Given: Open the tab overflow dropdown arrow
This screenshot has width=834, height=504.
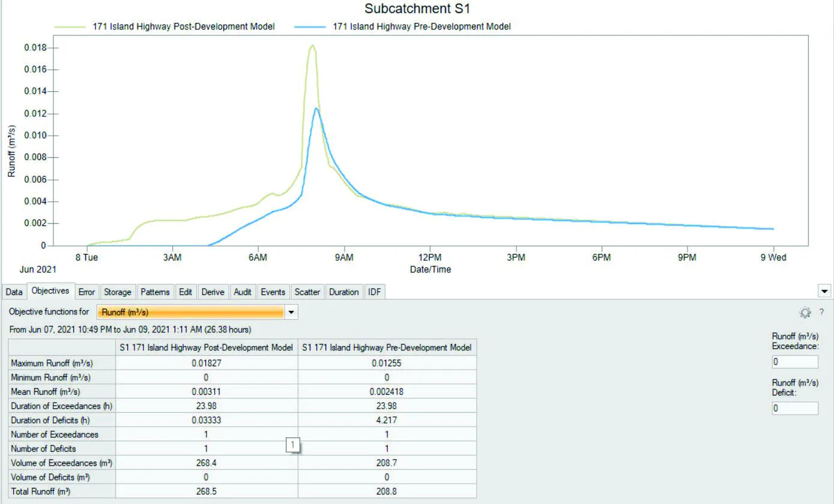Looking at the screenshot, I should [824, 291].
